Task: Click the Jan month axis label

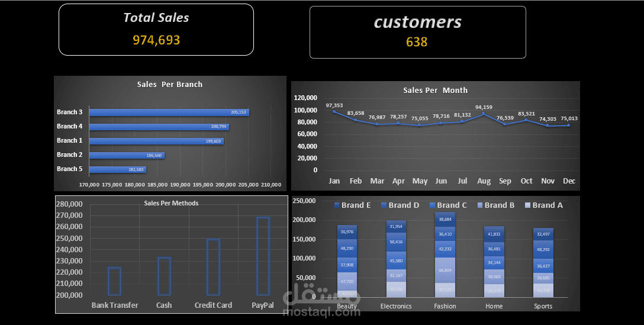Action: [334, 181]
